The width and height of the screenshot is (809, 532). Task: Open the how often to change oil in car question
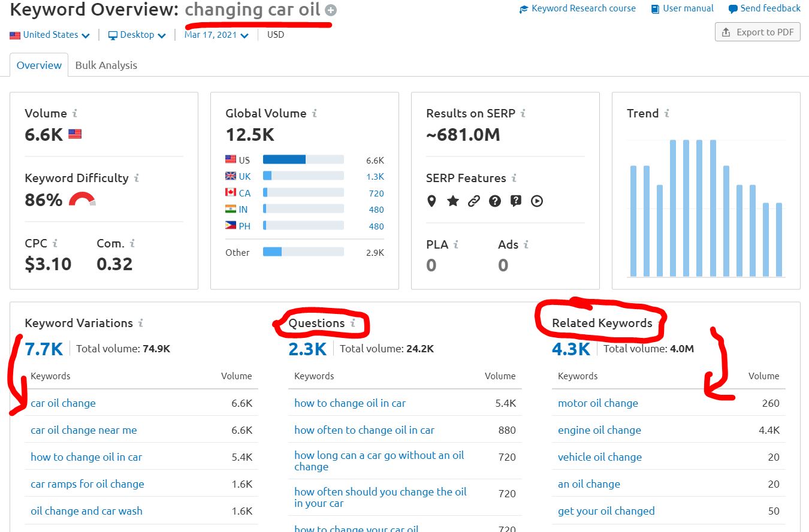364,430
